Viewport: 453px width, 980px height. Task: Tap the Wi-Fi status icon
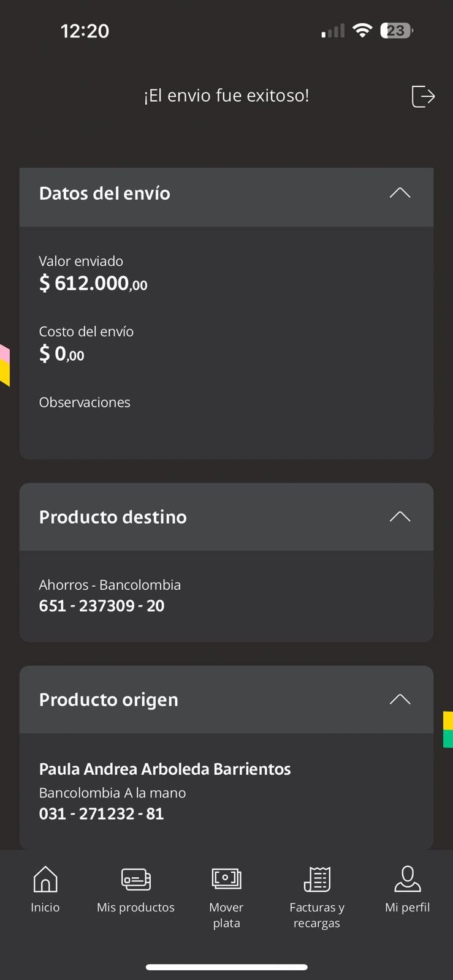click(x=363, y=31)
